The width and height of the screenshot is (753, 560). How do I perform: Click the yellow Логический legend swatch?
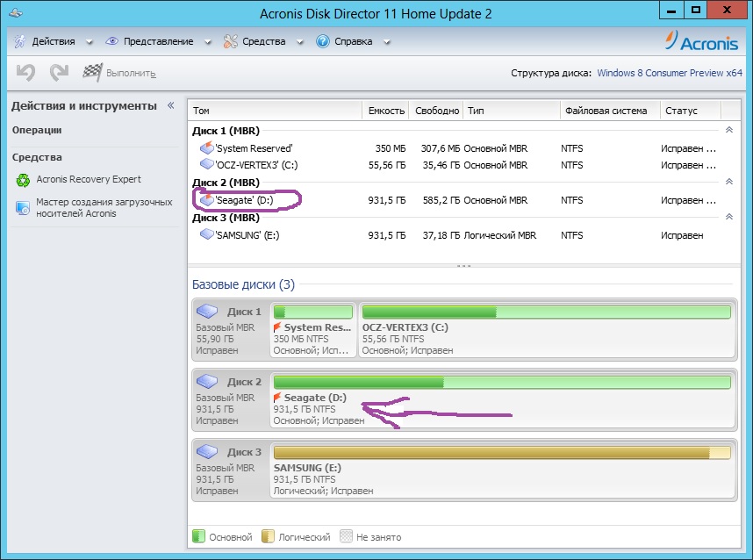(268, 536)
